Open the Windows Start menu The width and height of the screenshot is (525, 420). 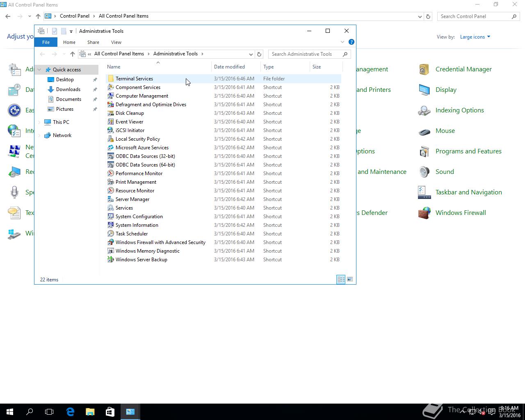[10, 412]
